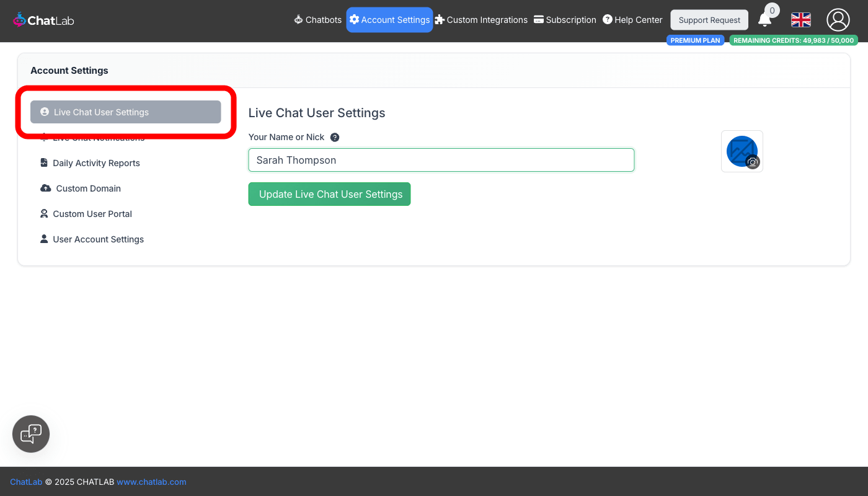
Task: Open the Help Center
Action: click(x=632, y=20)
